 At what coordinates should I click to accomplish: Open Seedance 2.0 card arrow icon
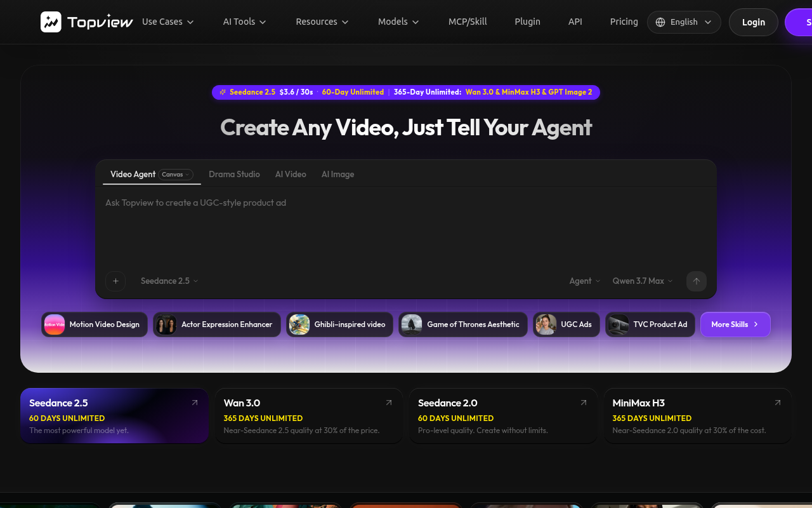584,403
